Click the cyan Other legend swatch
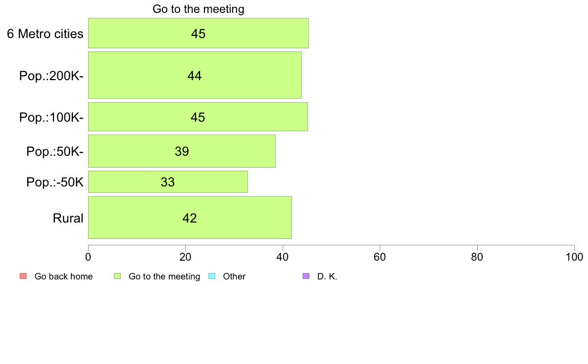 212,276
